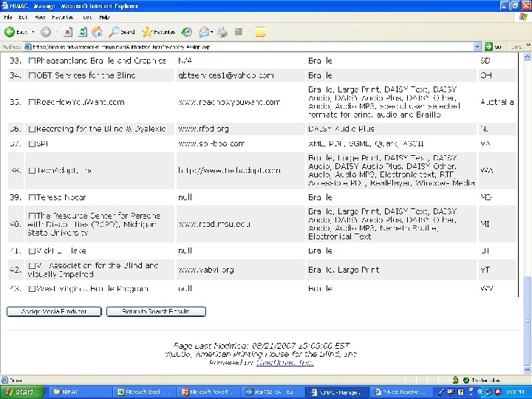Open the Search magnifier tool
The width and height of the screenshot is (532, 399).
(121, 32)
